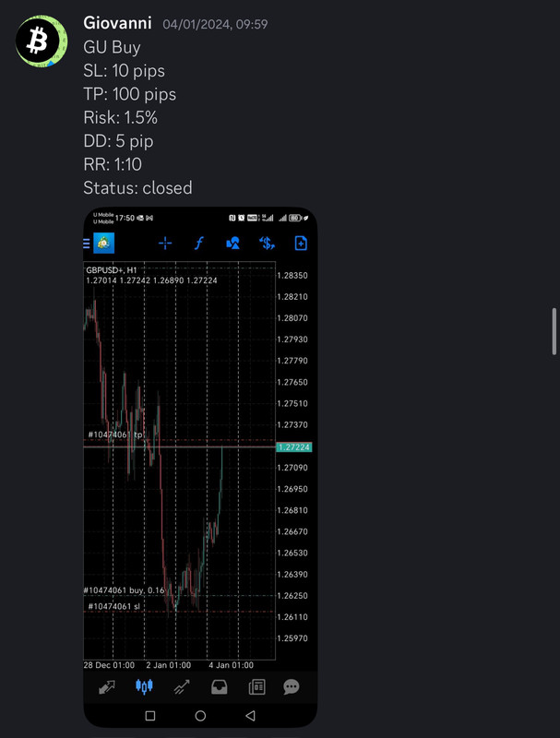The height and width of the screenshot is (738, 560).
Task: Click the #10474061 sl line label
Action: point(114,606)
